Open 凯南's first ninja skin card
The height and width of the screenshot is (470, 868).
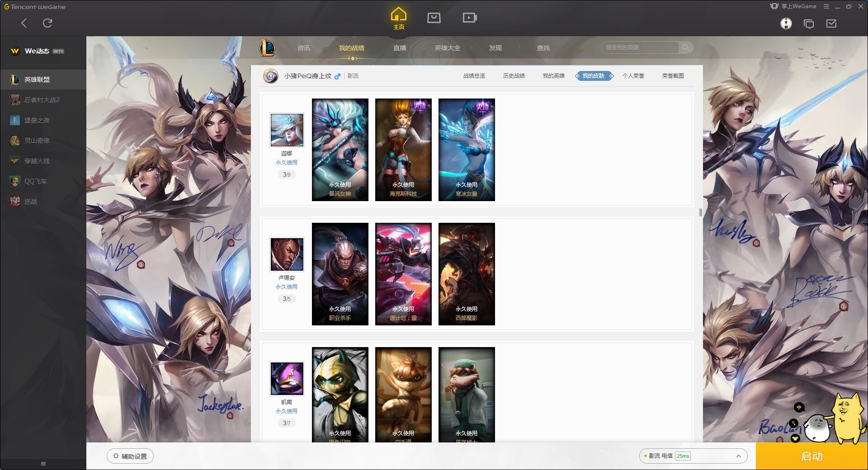click(340, 395)
